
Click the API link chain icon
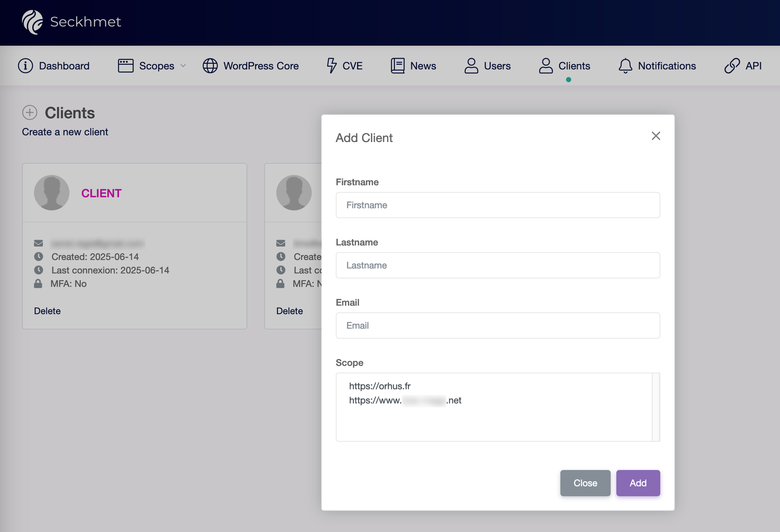click(732, 66)
